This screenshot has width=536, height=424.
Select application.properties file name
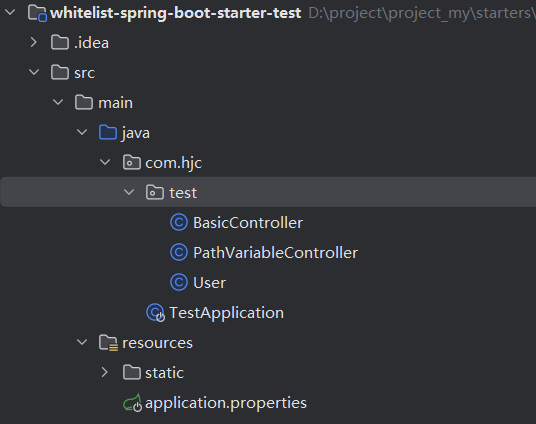pos(226,403)
